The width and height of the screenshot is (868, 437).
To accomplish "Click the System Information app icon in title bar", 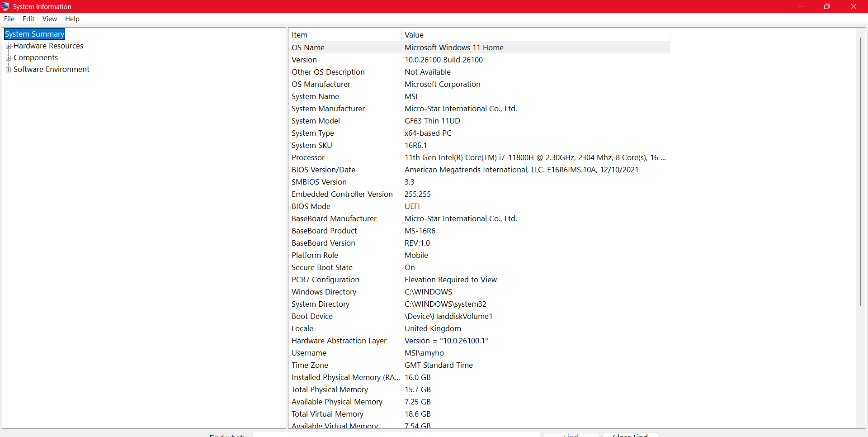I will (5, 6).
